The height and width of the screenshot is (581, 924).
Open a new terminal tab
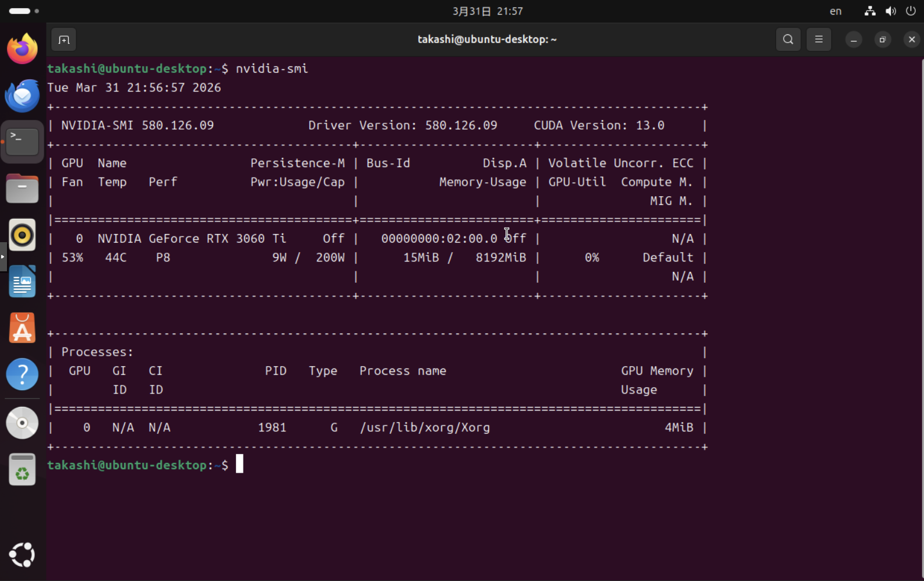[64, 40]
